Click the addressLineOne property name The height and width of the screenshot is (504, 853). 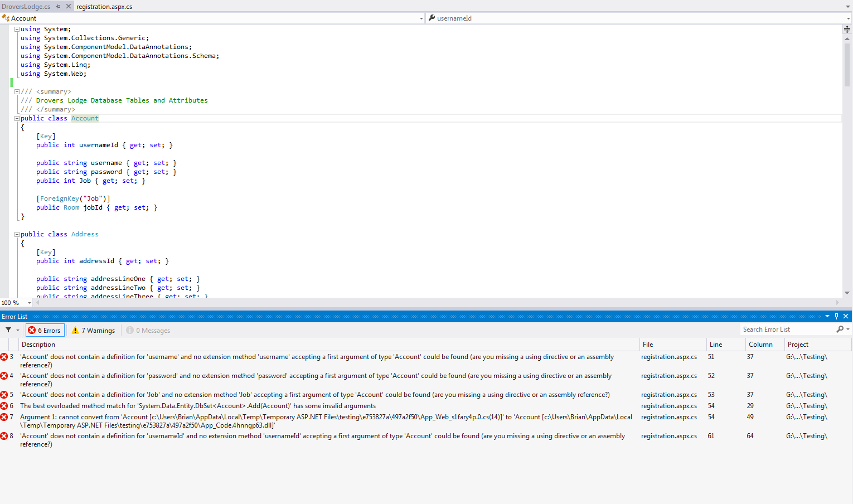pyautogui.click(x=118, y=279)
